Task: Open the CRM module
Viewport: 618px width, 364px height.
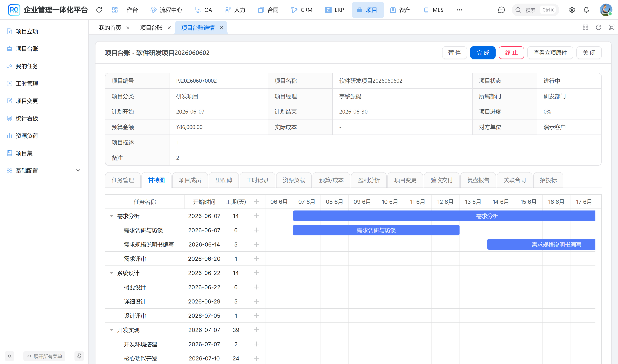Action: (x=302, y=10)
